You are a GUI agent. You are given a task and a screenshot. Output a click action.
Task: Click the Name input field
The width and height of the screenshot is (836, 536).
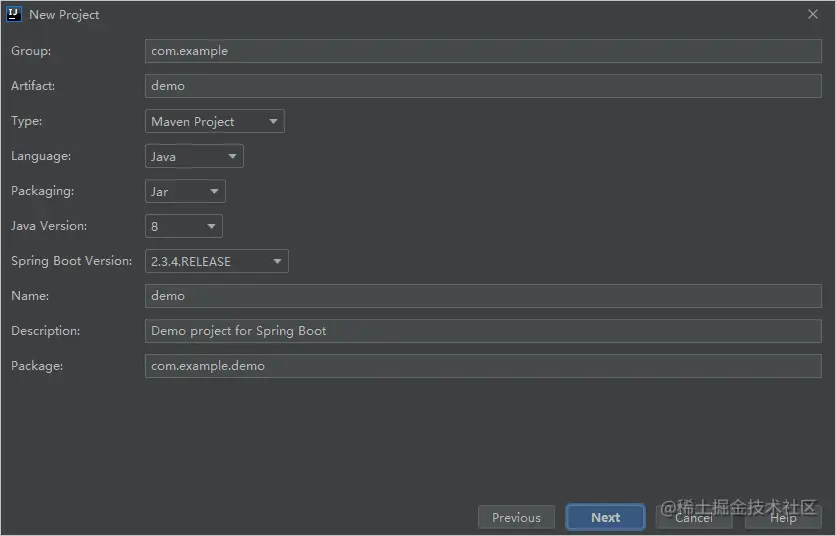coord(482,296)
